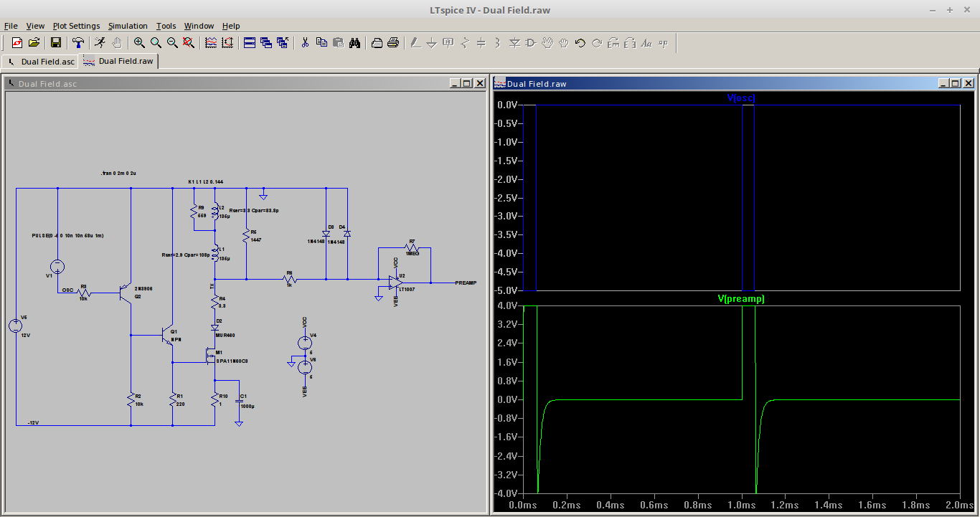The image size is (980, 517).
Task: Select the Dual Field.raw tab
Action: coord(118,61)
